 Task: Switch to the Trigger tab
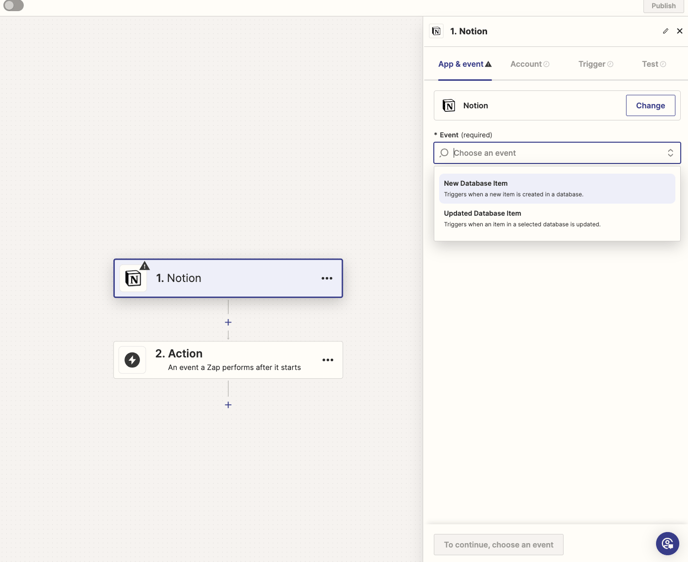[595, 64]
